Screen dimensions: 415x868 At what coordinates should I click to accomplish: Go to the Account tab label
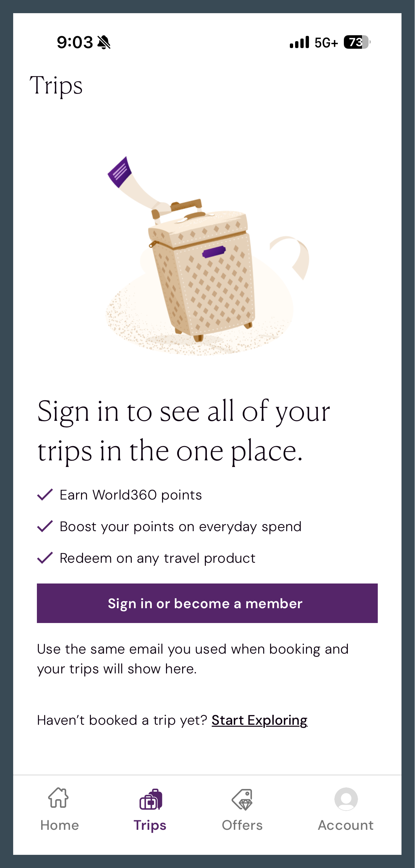(x=346, y=825)
